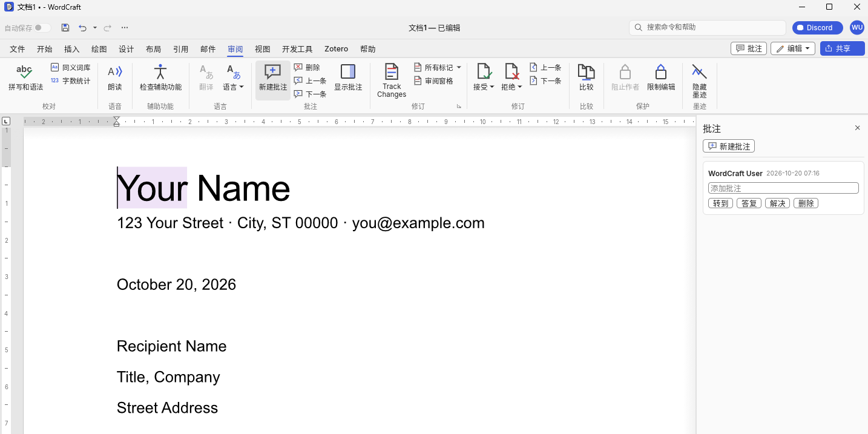
Task: Click 转到 on the comment card
Action: [721, 203]
